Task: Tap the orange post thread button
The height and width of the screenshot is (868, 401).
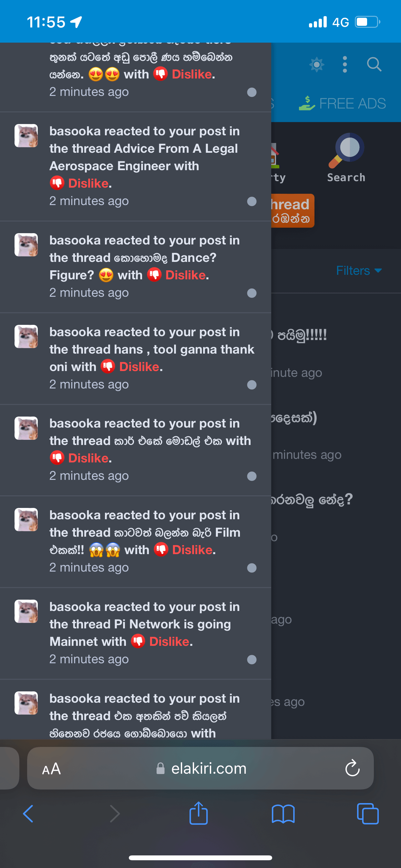Action: point(293,211)
